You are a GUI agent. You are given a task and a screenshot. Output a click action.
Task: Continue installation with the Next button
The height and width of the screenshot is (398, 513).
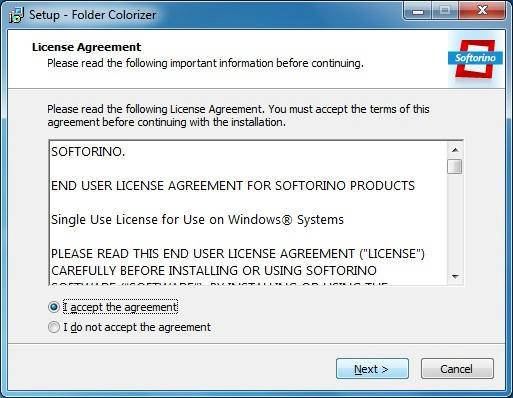pos(372,369)
